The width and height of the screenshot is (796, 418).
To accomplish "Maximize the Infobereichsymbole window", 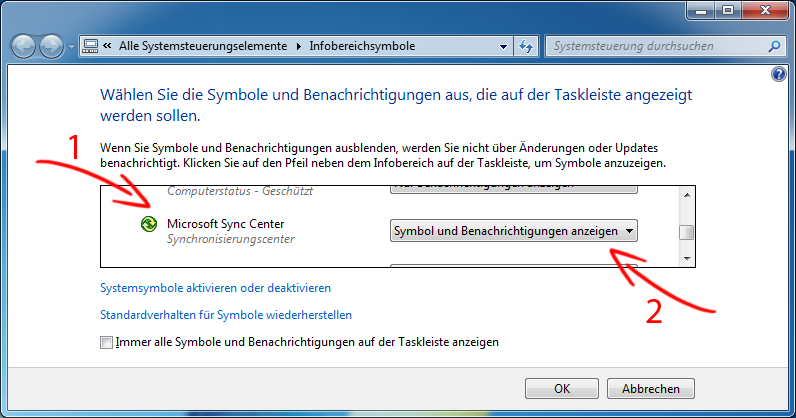I will pos(728,10).
